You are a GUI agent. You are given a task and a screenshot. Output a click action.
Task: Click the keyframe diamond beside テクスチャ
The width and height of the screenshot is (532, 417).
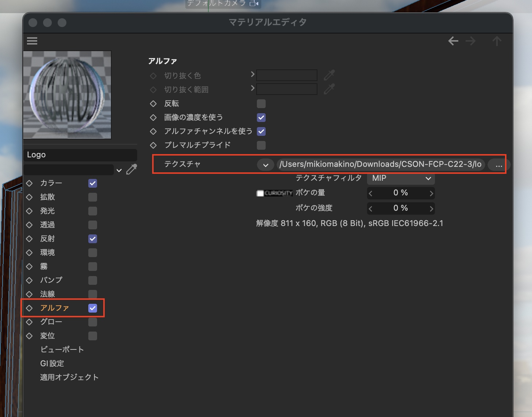click(153, 164)
